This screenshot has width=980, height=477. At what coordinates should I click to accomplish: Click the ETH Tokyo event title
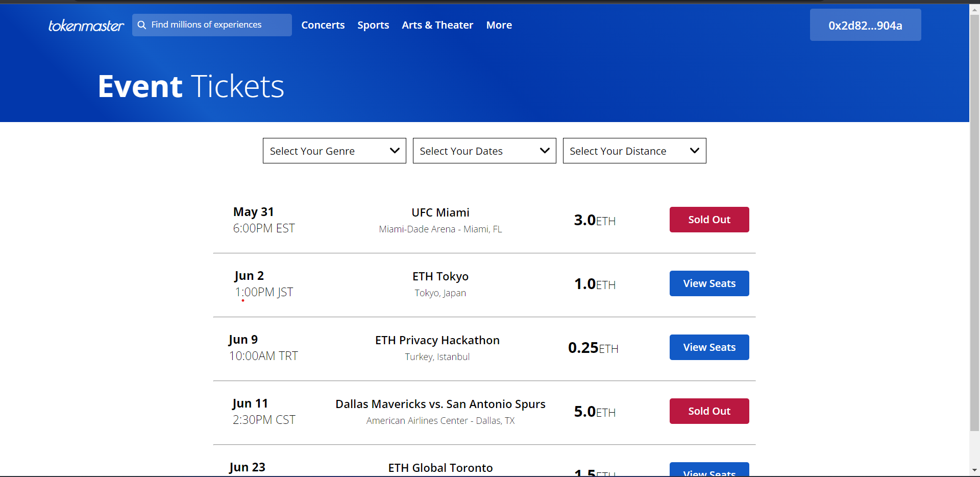point(440,276)
